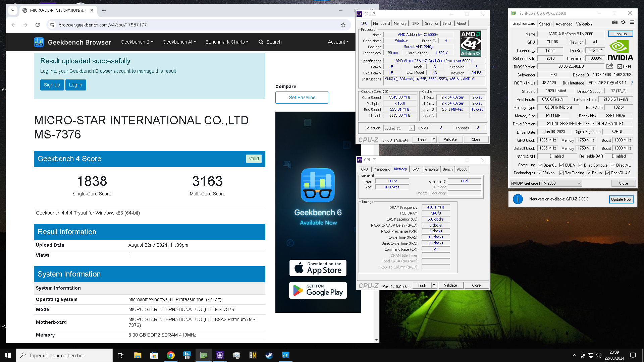Toggle the Vulkan checkbox
The image size is (644, 362).
point(540,173)
